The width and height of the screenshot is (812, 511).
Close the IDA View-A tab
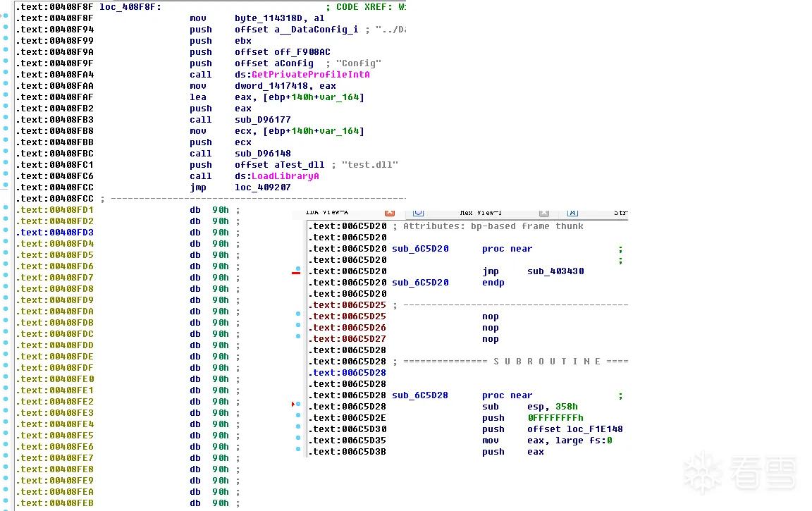(x=390, y=214)
